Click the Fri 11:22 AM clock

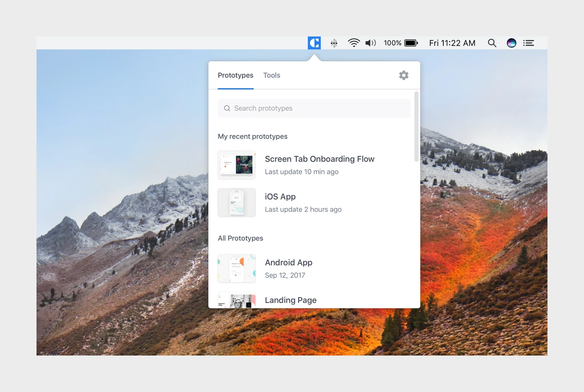tap(452, 43)
